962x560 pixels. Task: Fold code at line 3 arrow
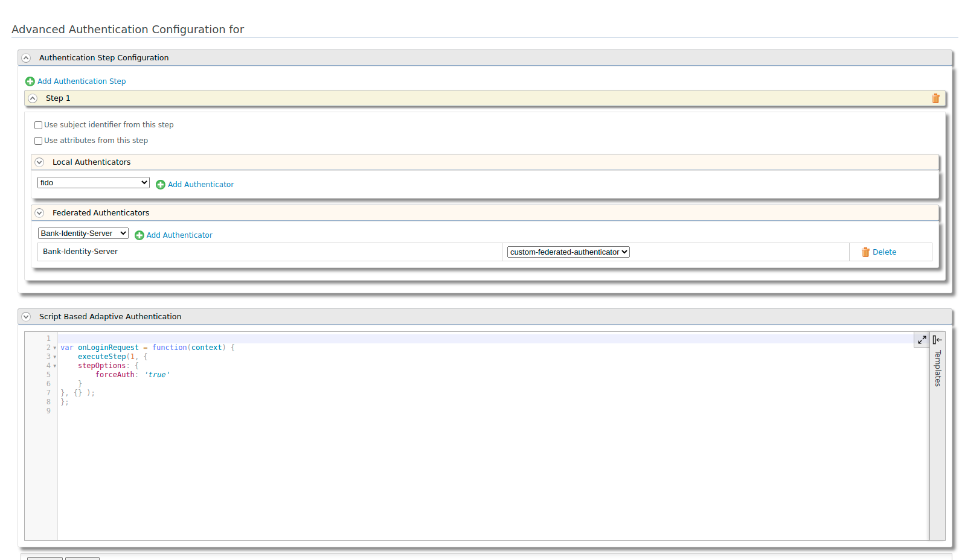click(55, 357)
